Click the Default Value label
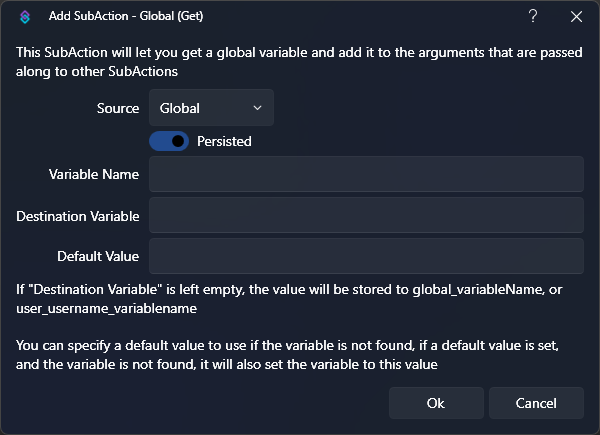This screenshot has height=435, width=600. [x=98, y=256]
